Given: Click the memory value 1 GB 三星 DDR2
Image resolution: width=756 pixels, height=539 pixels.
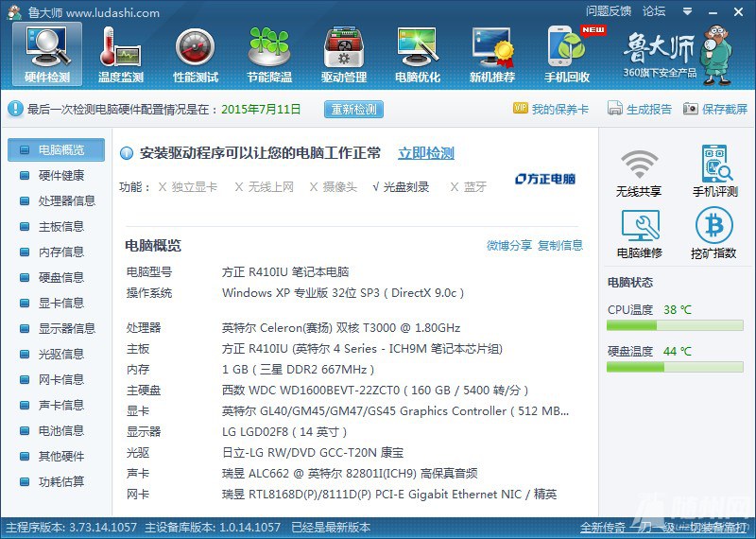Looking at the screenshot, I should tap(298, 369).
